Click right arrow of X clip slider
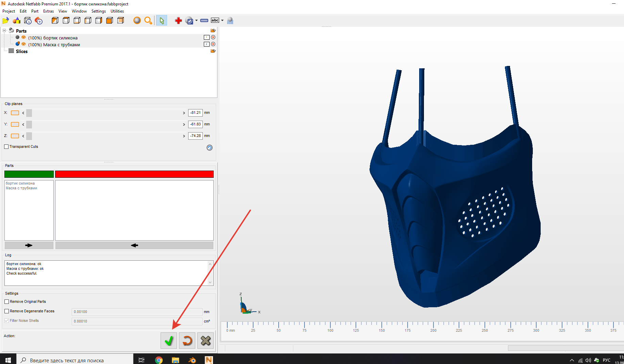Screen dimensions: 624x364 coord(184,113)
